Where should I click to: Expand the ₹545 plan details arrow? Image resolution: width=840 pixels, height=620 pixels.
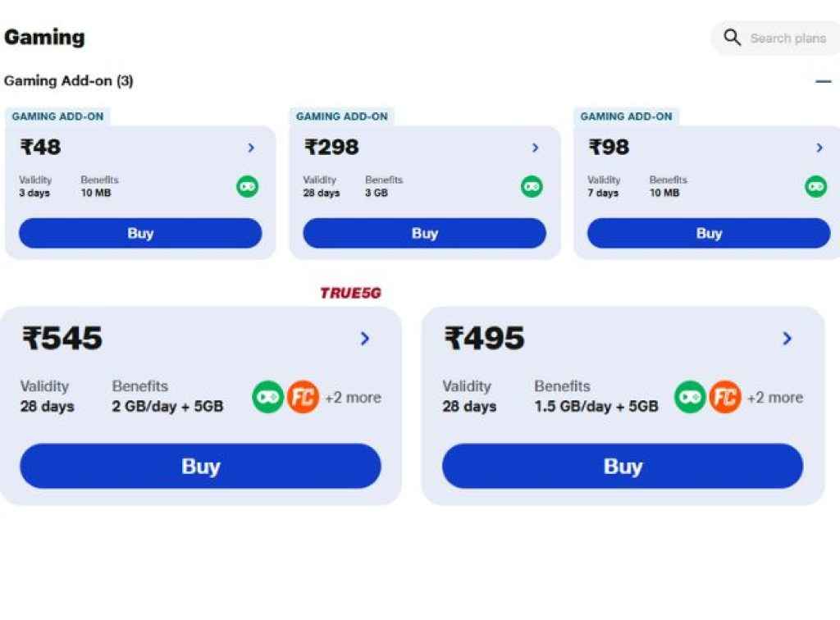364,339
